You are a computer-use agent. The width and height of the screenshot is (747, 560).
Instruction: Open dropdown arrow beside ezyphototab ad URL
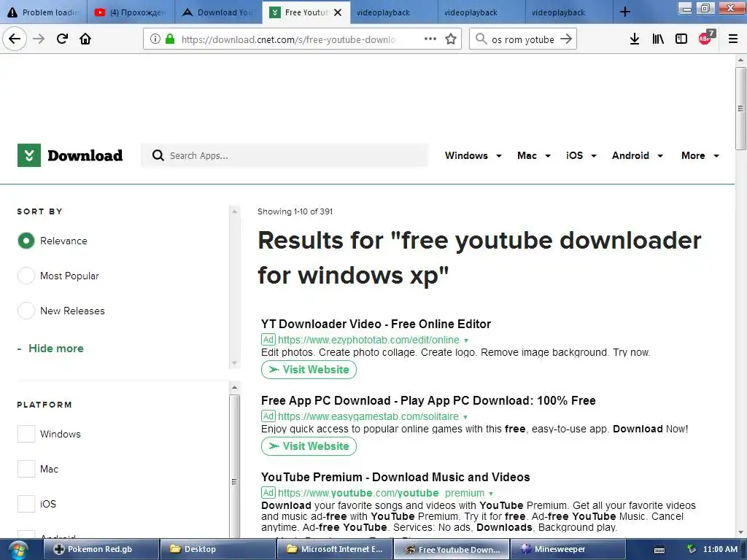click(466, 341)
